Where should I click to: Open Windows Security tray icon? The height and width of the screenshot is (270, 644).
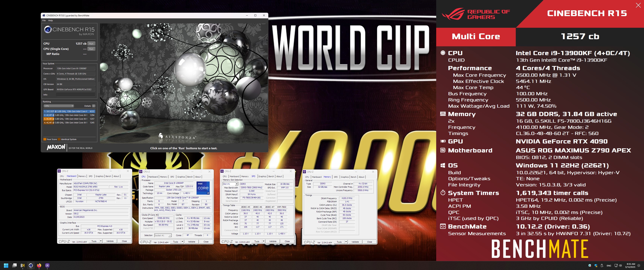596,265
